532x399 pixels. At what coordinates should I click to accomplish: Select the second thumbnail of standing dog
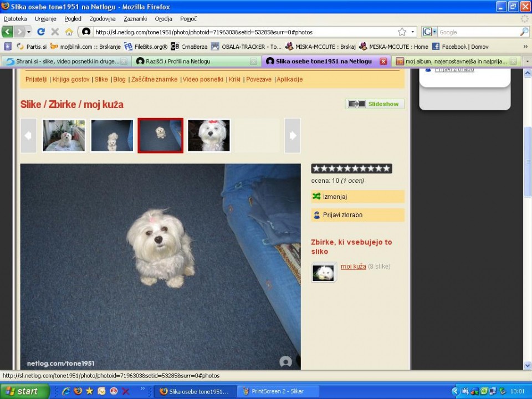(112, 135)
